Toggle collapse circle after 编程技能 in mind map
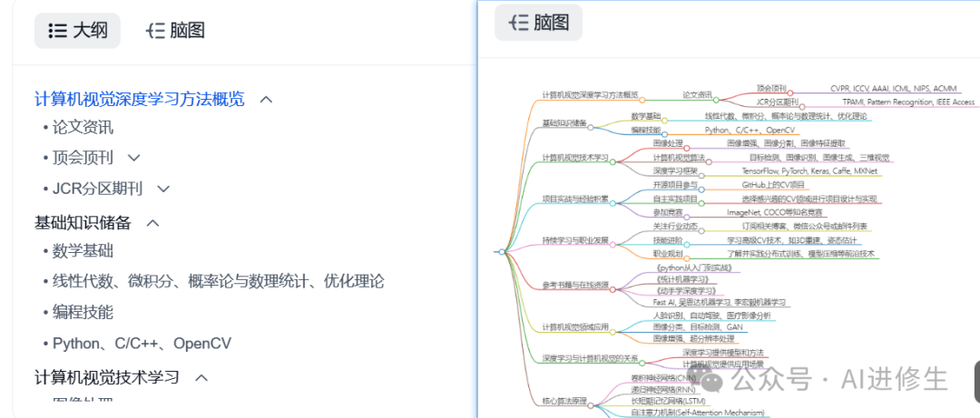This screenshot has height=418, width=980. coord(665,133)
